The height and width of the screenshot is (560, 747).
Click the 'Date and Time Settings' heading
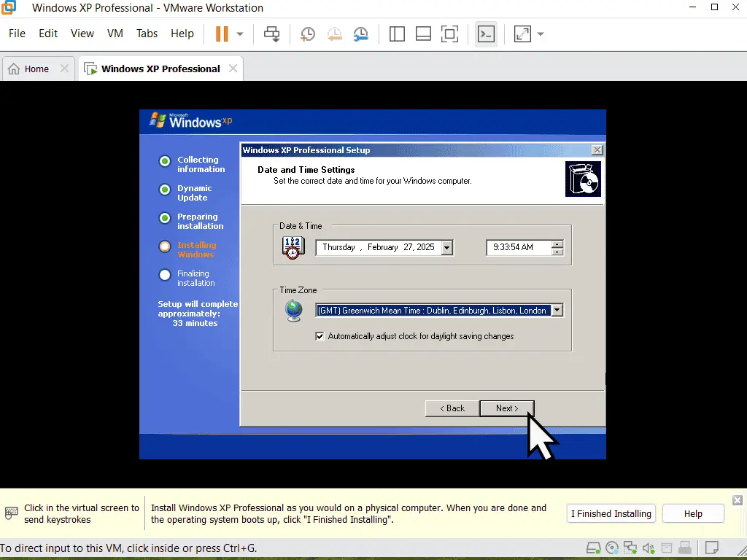point(306,169)
